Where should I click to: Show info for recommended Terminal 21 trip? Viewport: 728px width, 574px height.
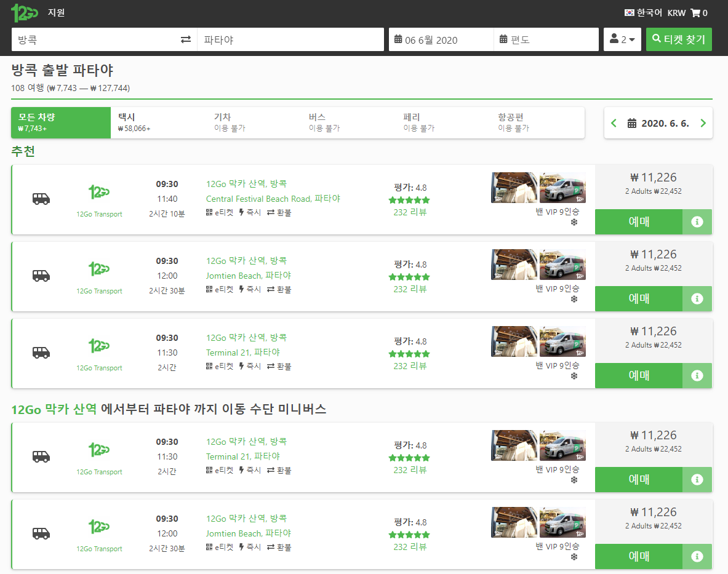[697, 376]
